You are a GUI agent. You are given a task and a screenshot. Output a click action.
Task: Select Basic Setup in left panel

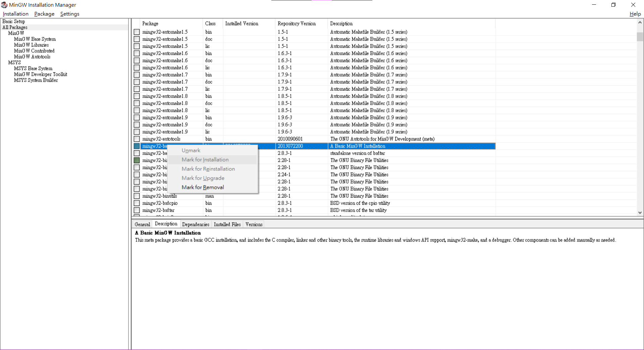[14, 21]
